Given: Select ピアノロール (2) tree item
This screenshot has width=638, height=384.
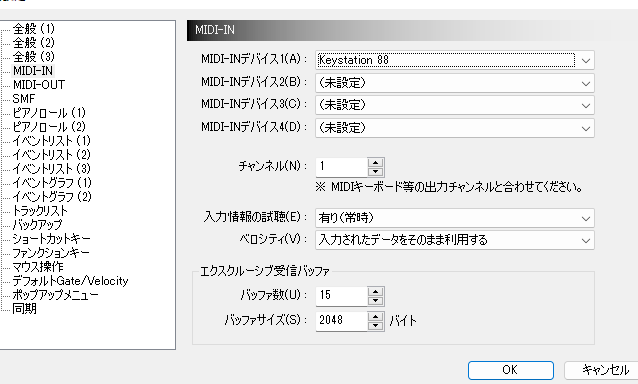Looking at the screenshot, I should [x=49, y=127].
